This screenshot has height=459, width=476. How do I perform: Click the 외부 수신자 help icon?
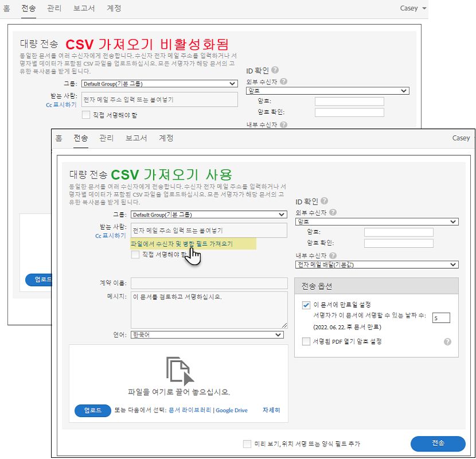coord(332,212)
